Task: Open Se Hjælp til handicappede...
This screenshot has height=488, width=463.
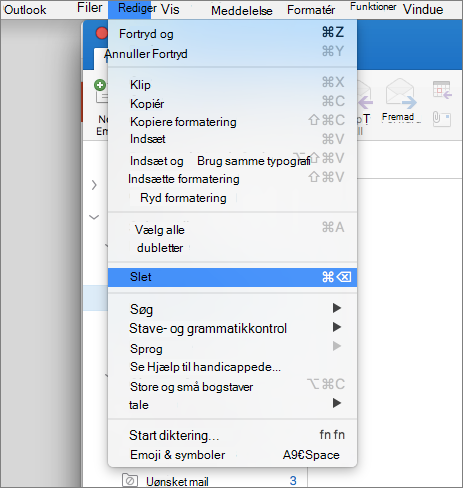Action: point(232,367)
